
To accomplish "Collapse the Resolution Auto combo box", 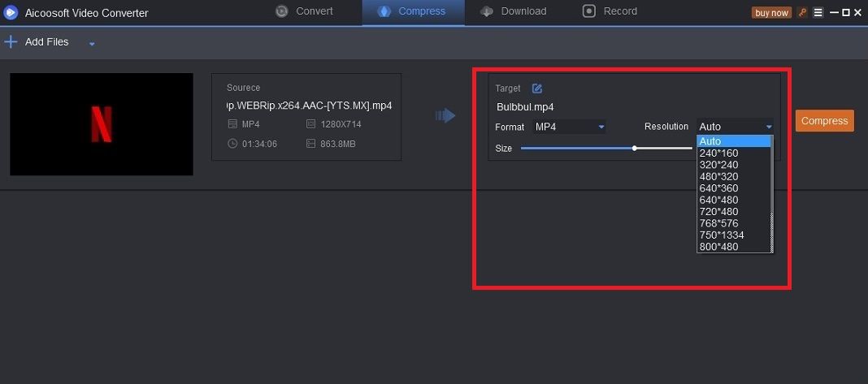I will 735,127.
